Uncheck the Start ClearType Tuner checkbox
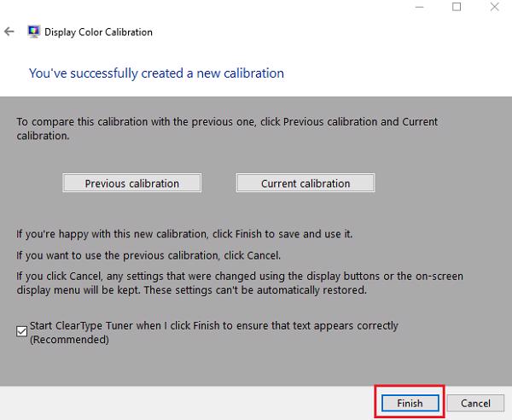This screenshot has width=512, height=420. tap(22, 332)
